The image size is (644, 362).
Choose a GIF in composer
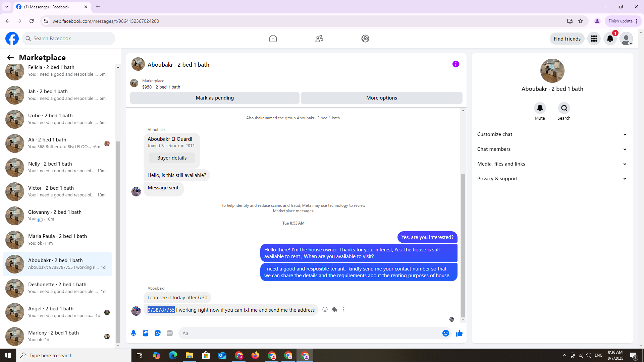170,333
